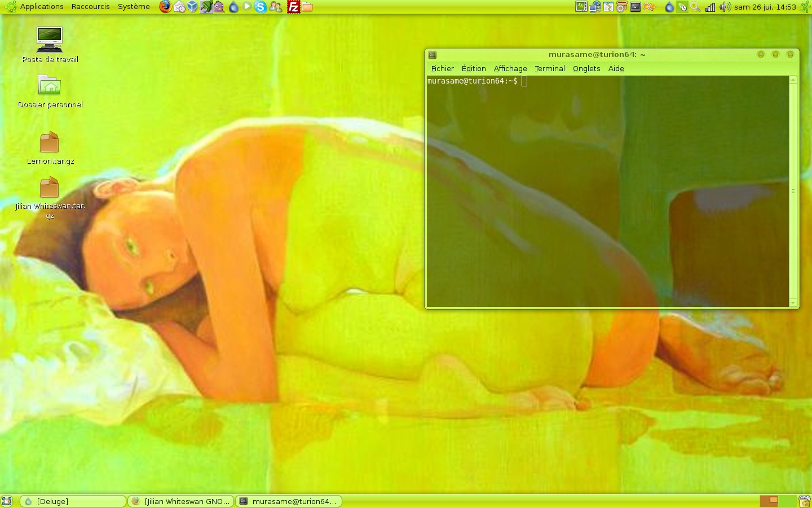
Task: Switch to Jilian Whiteswan GNO... taskbar window
Action: (181, 501)
